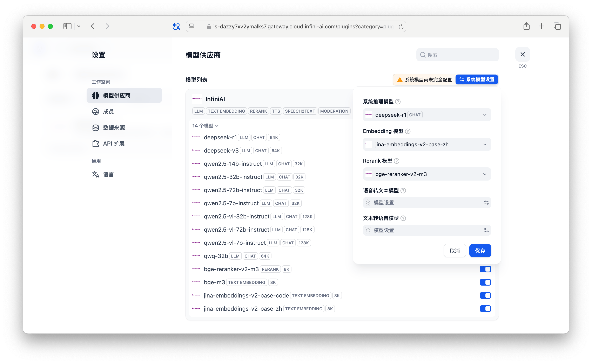Toggle off bge-reranker-v2-m3 model switch

point(485,269)
